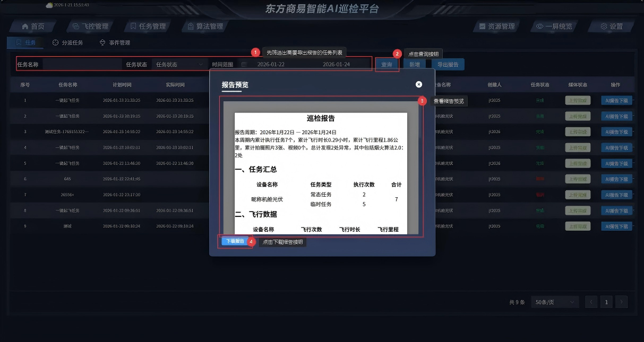This screenshot has width=644, height=342.
Task: Click the 共 9 条 total count text
Action: tap(517, 302)
